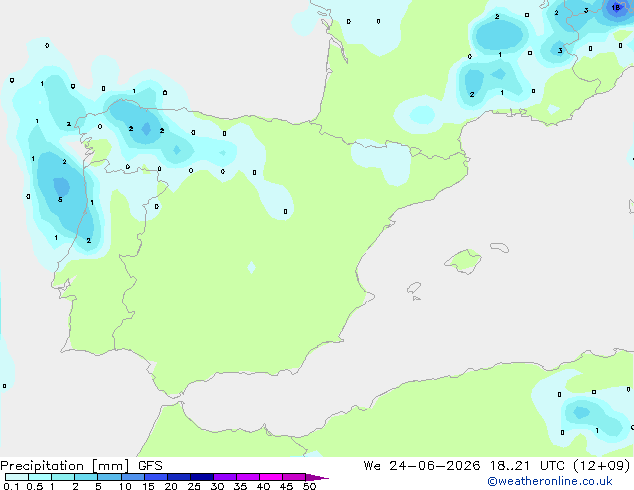Select the 2–5 mm legend swatch
The image size is (634, 490).
tap(86, 477)
